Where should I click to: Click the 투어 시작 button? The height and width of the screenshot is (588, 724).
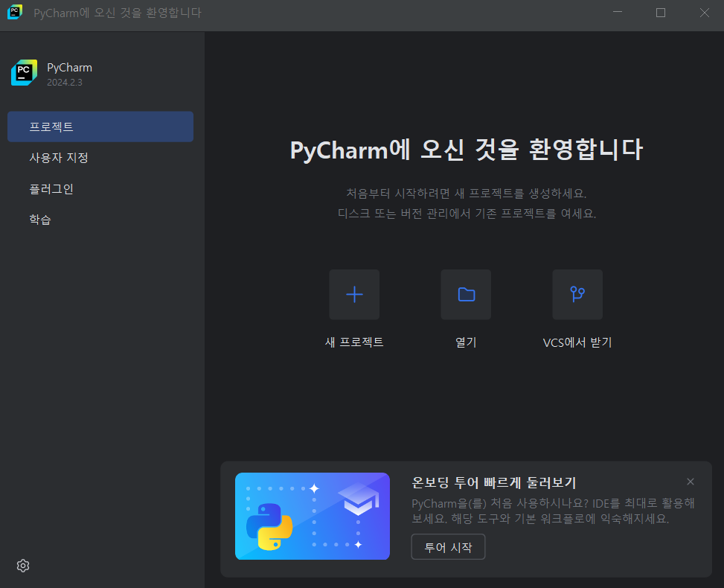pyautogui.click(x=448, y=547)
